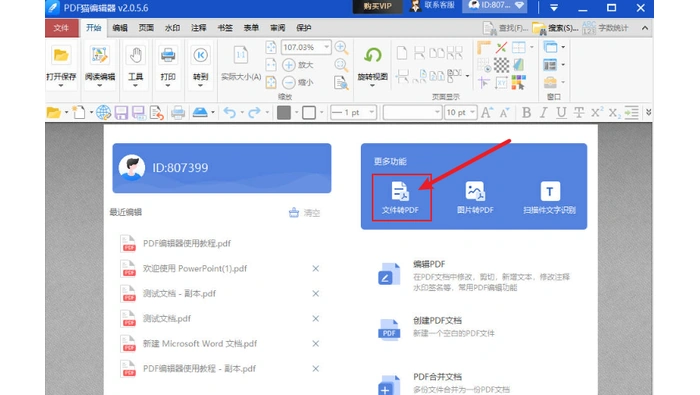Open the 图片转PDF image converter

point(475,197)
